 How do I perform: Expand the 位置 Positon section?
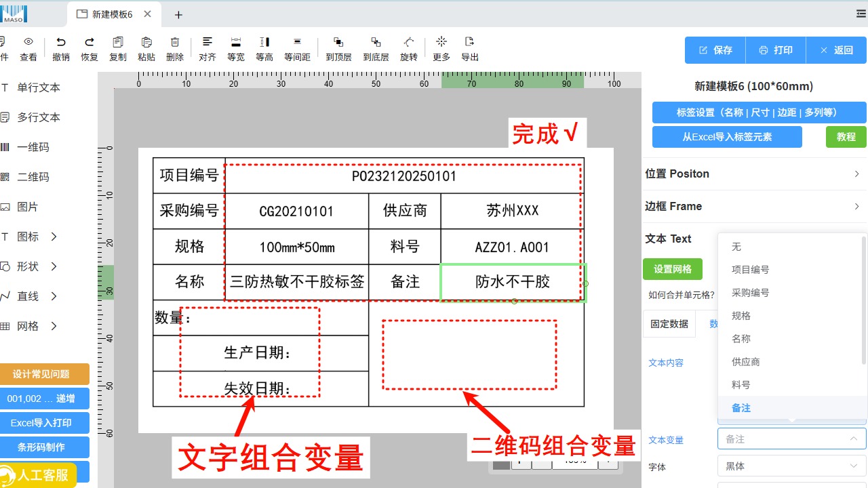pyautogui.click(x=754, y=174)
